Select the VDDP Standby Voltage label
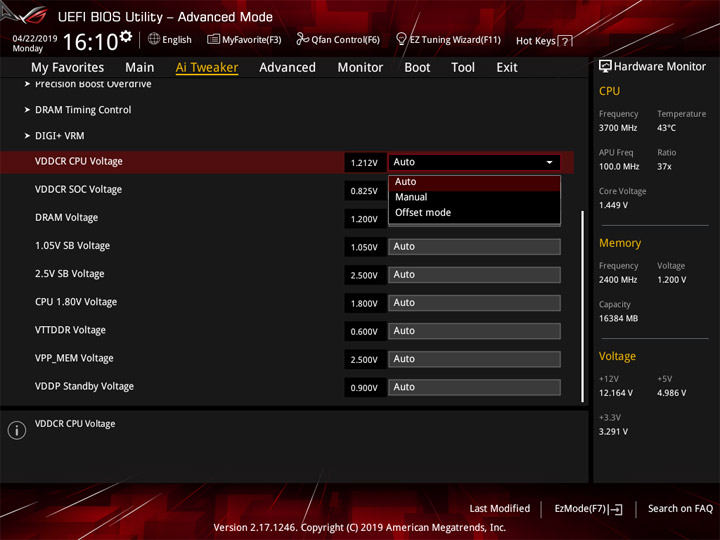This screenshot has width=720, height=540. click(x=84, y=386)
